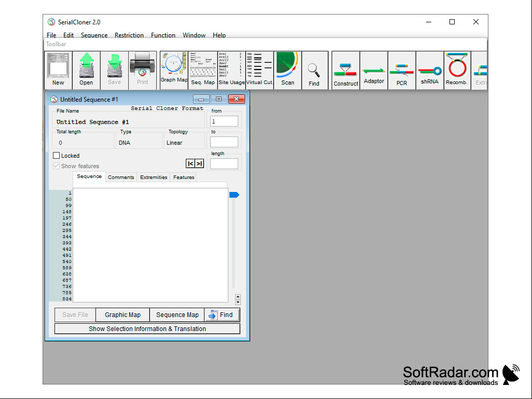Image resolution: width=532 pixels, height=399 pixels.
Task: Click the Sequence Map button
Action: point(177,315)
